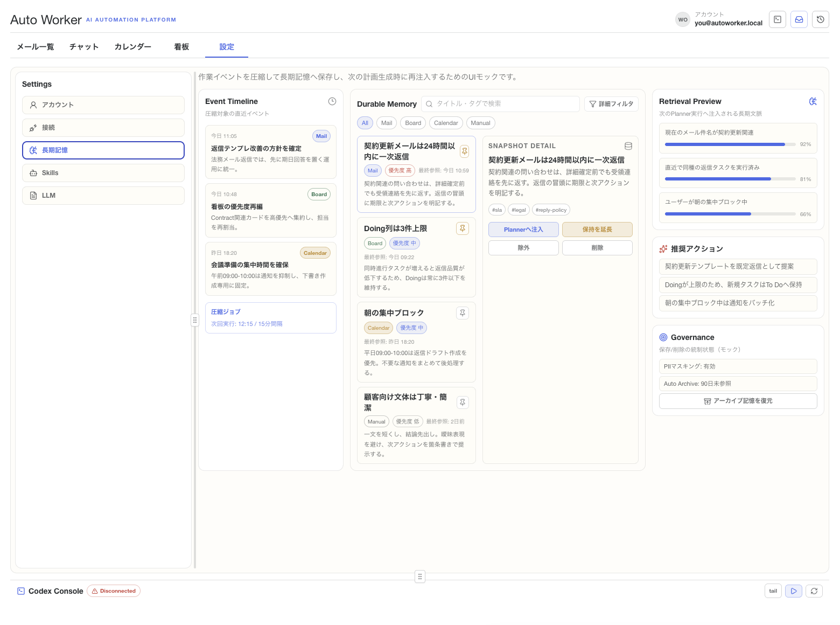The image size is (840, 625).
Task: Click the 66% relevance progress bar
Action: coord(730,214)
